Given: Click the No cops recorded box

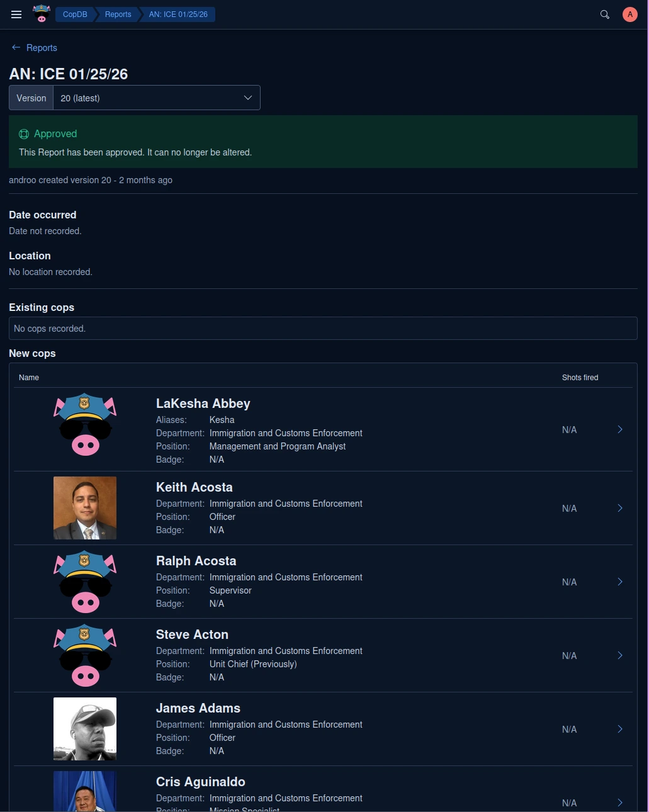Looking at the screenshot, I should 323,328.
